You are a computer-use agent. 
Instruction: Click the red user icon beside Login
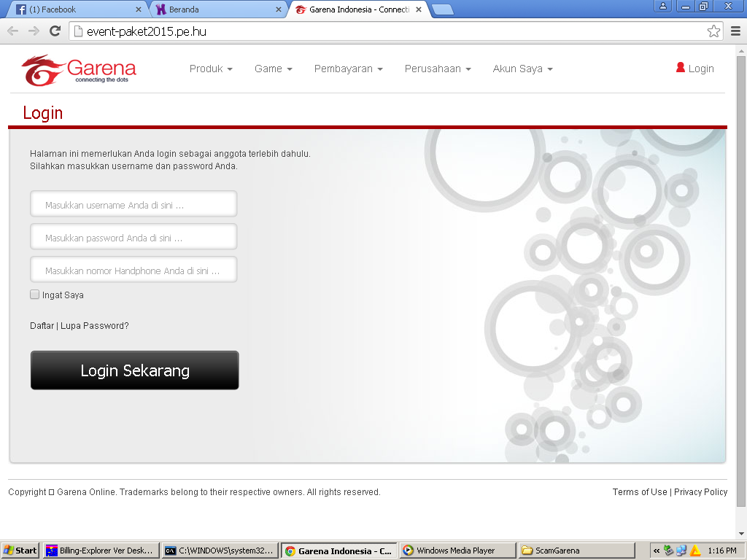tap(681, 68)
